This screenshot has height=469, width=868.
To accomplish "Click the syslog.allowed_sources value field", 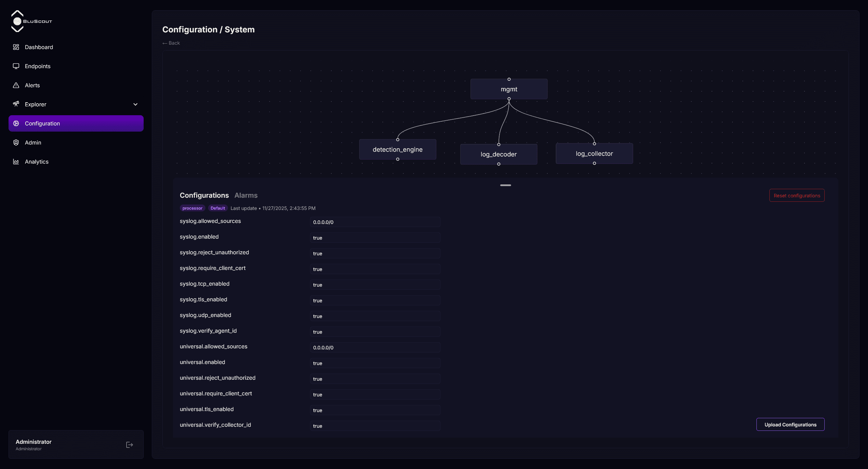I will point(375,222).
